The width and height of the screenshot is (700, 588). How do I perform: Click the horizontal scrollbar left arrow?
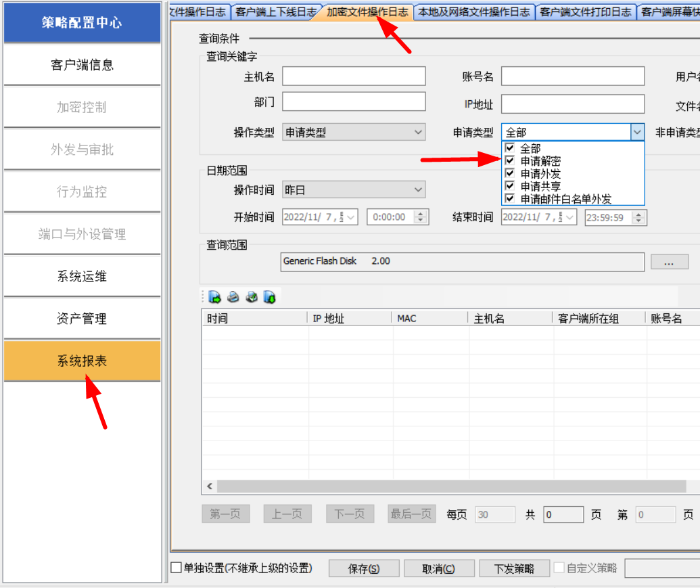210,487
